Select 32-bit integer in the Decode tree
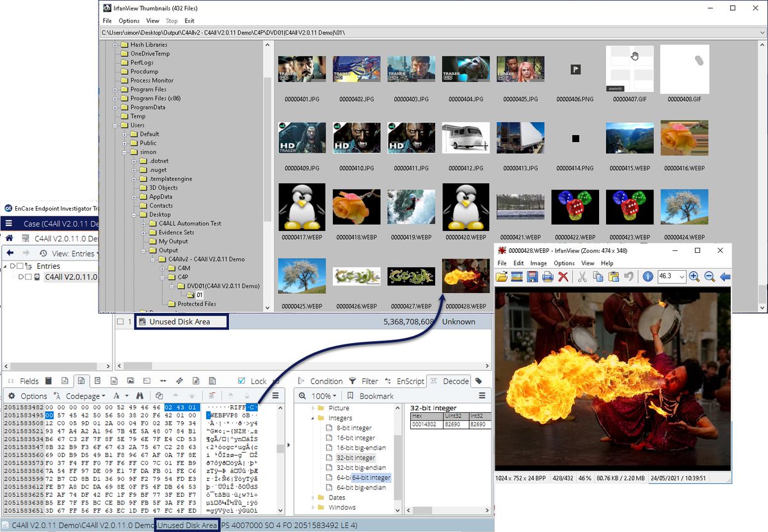This screenshot has height=532, width=768. (356, 458)
